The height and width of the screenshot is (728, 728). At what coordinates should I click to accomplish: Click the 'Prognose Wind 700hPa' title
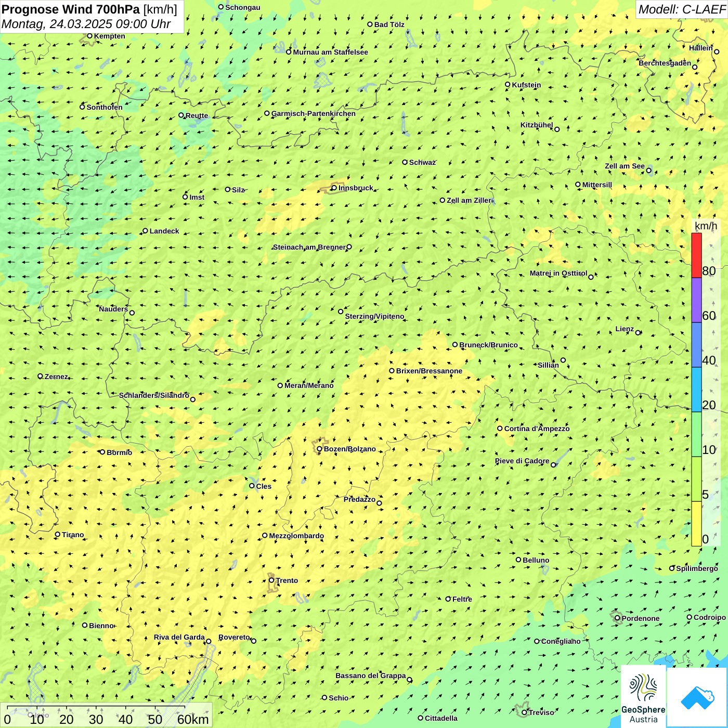click(71, 9)
